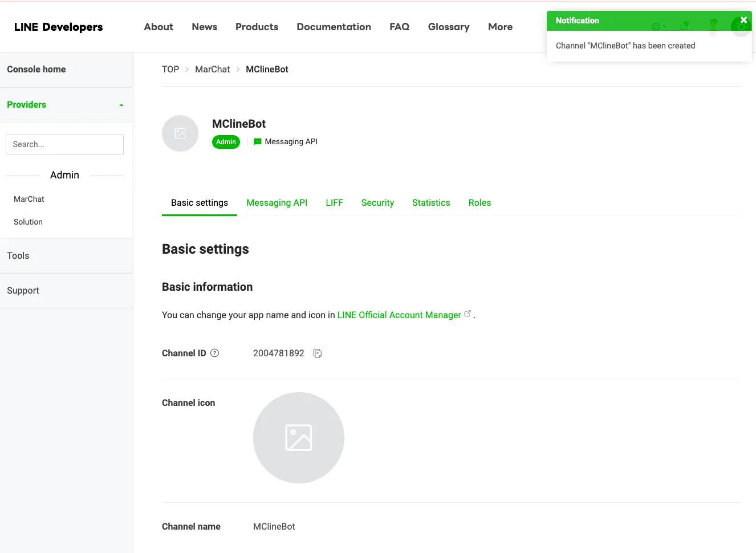
Task: Open the Messaging API tab
Action: click(x=277, y=203)
